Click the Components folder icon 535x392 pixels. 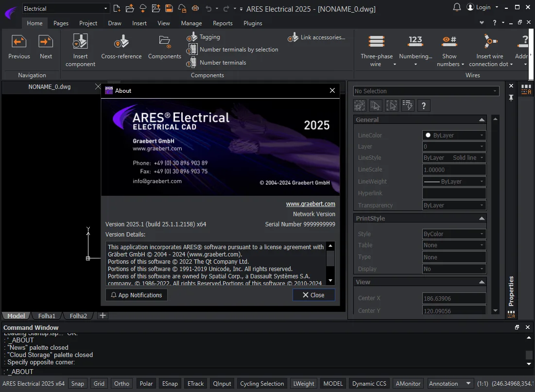coord(164,42)
